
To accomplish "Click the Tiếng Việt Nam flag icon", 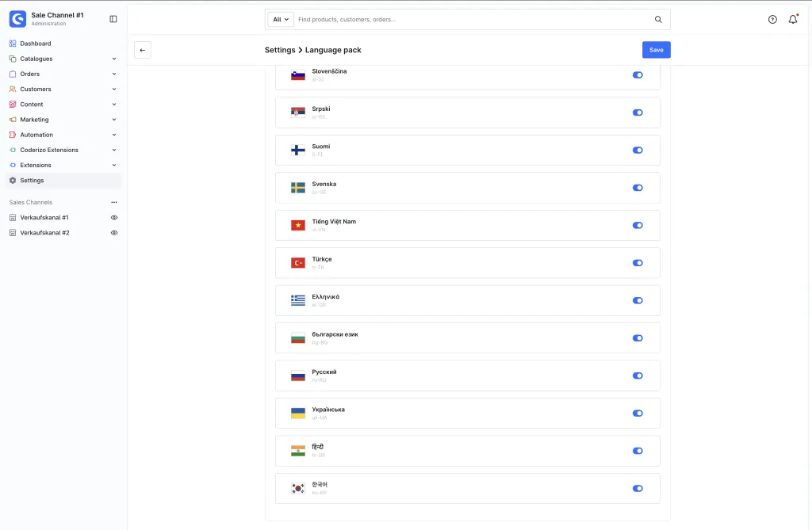I will (298, 225).
